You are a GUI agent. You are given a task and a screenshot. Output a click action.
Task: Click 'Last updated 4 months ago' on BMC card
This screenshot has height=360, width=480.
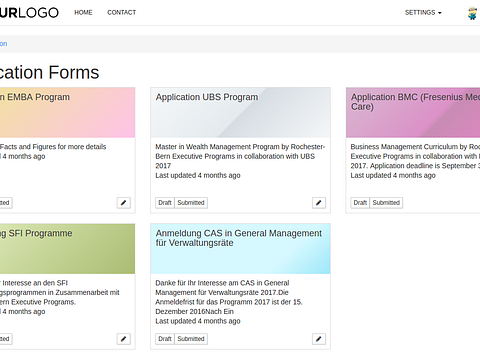click(393, 175)
